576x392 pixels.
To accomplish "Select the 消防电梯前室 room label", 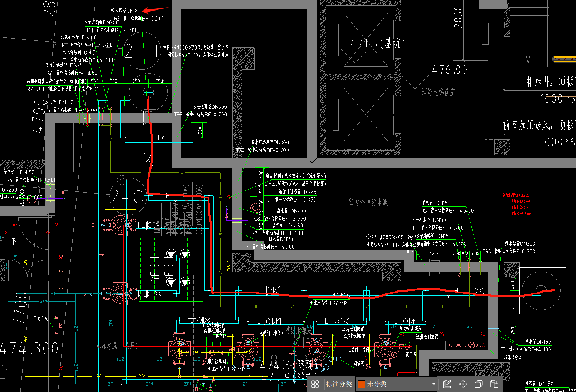I will tap(438, 92).
